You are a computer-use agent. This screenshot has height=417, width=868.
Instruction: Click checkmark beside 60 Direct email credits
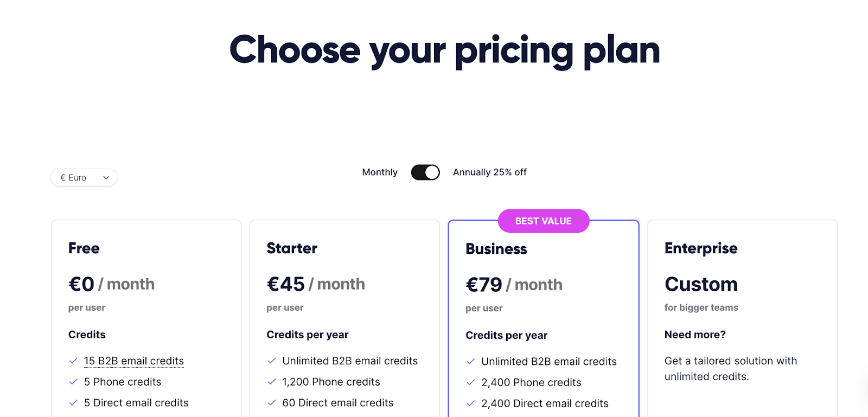pyautogui.click(x=272, y=403)
